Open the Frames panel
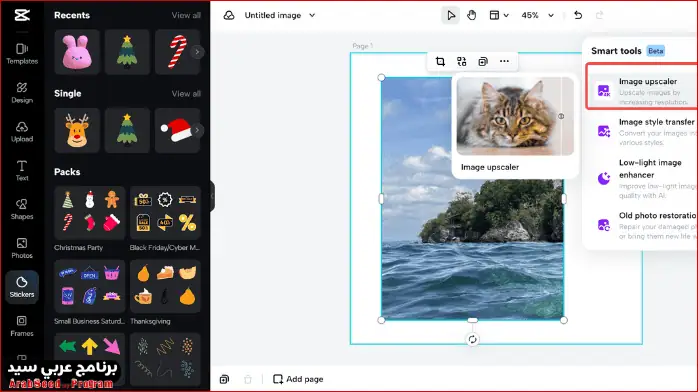This screenshot has width=698, height=392. (22, 326)
